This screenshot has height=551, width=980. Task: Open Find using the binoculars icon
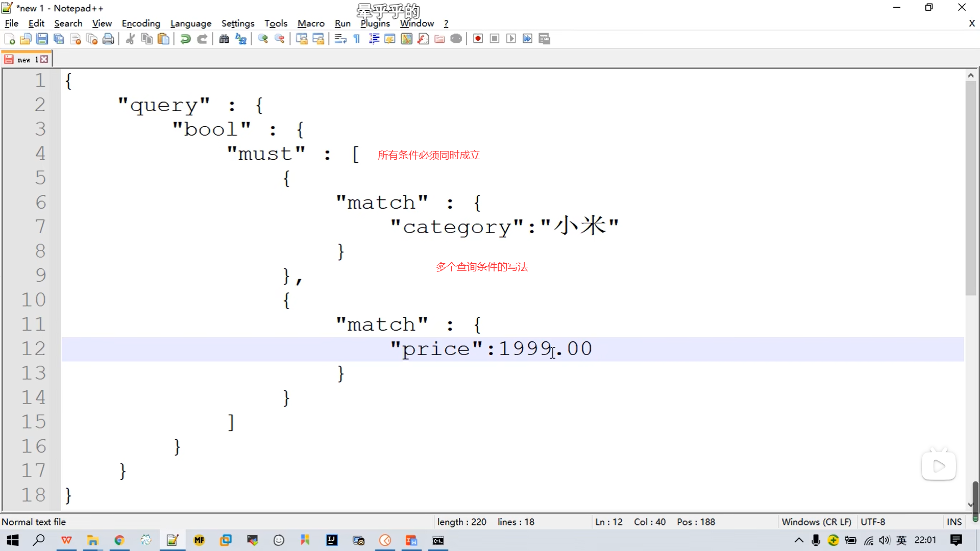coord(224,39)
